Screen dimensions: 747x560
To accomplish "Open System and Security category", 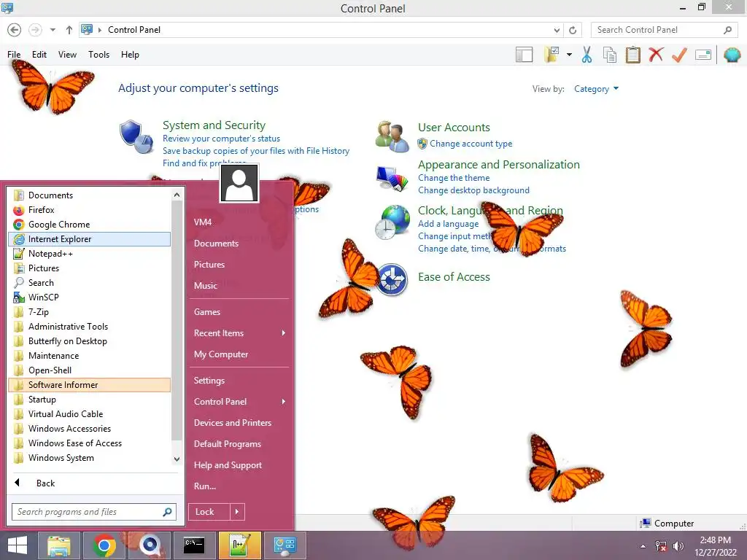I will tap(214, 125).
